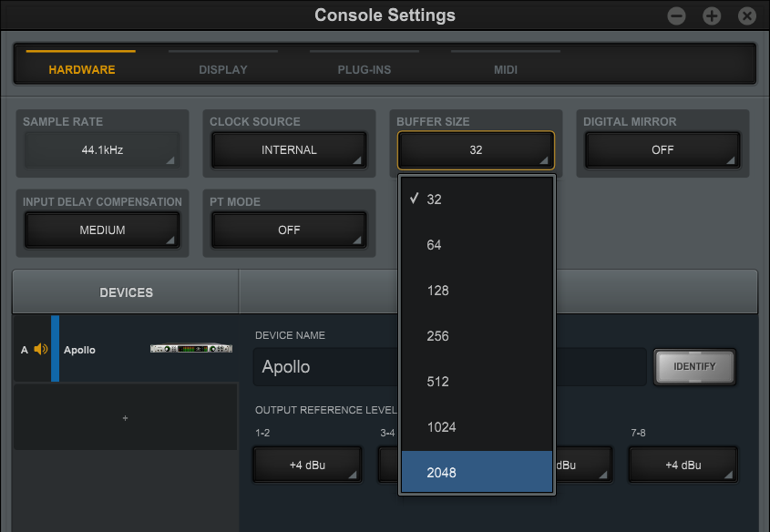Click the IDENTIFY button
The image size is (770, 532).
pyautogui.click(x=694, y=366)
